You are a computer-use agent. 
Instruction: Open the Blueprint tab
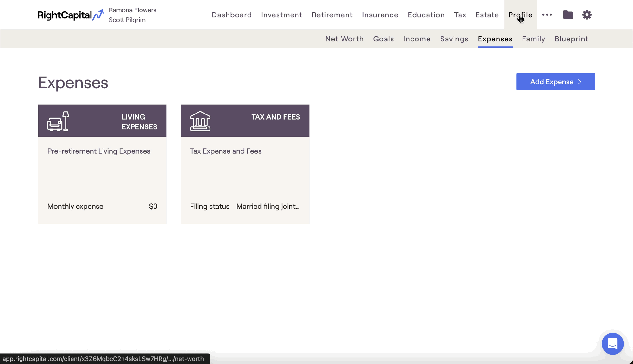pyautogui.click(x=571, y=39)
